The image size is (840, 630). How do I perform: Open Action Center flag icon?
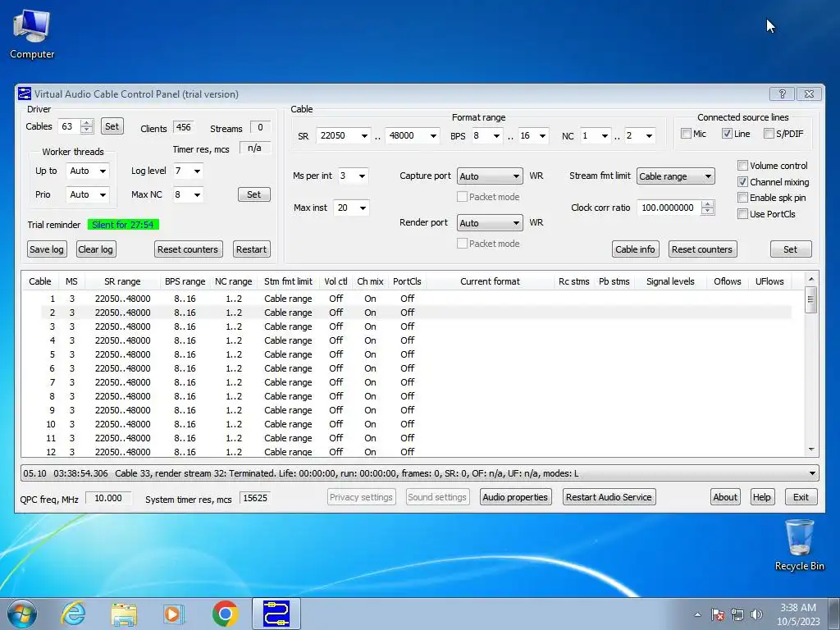[717, 614]
